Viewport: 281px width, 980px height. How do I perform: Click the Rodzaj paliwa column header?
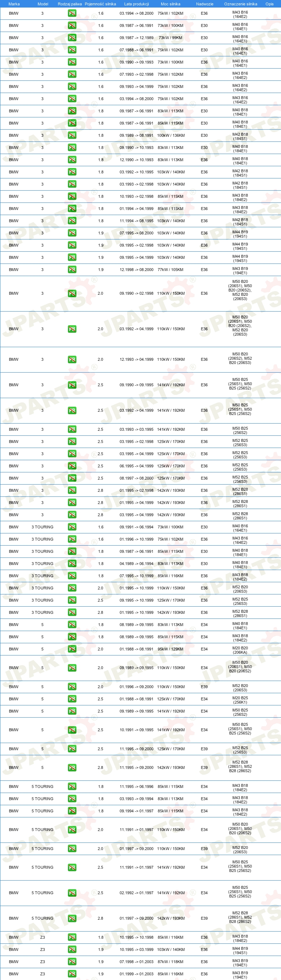pyautogui.click(x=70, y=4)
